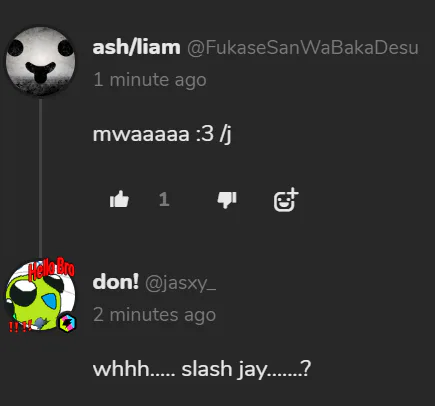Image resolution: width=435 pixels, height=406 pixels.
Task: Click the hexagon badge on don!'s avatar
Action: click(x=67, y=323)
